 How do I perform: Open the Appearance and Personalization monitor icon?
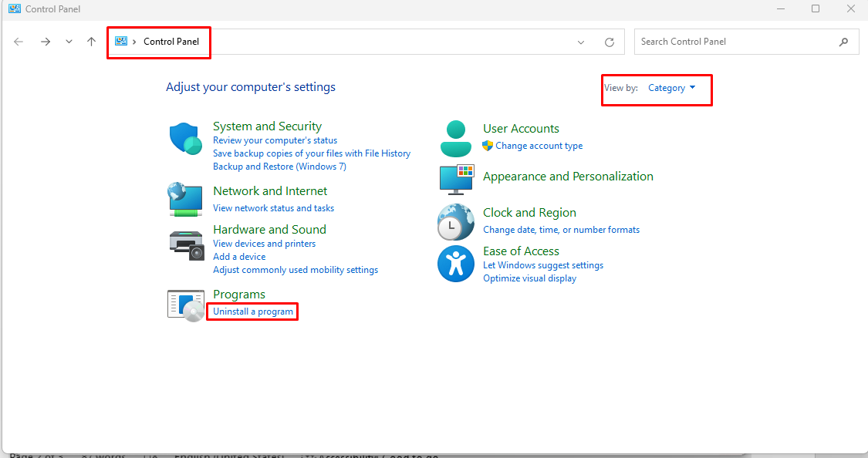point(456,179)
